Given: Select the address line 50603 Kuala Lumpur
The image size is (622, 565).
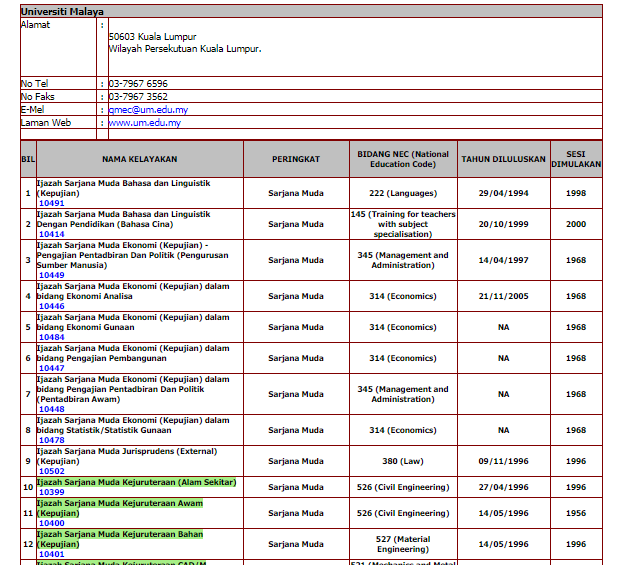Looking at the screenshot, I should click(152, 37).
